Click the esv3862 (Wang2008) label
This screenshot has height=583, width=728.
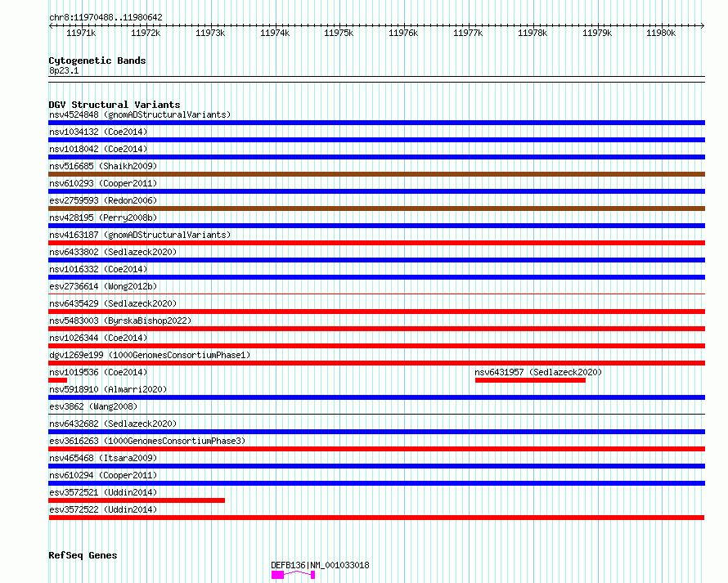tap(93, 406)
